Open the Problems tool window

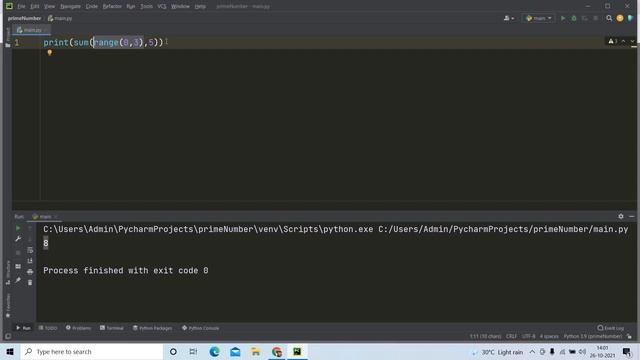(78, 328)
